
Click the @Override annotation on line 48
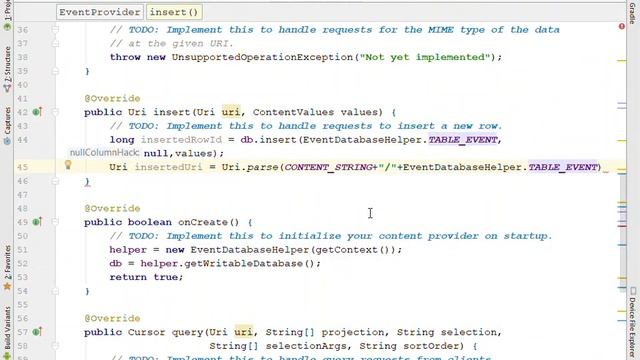(x=112, y=209)
